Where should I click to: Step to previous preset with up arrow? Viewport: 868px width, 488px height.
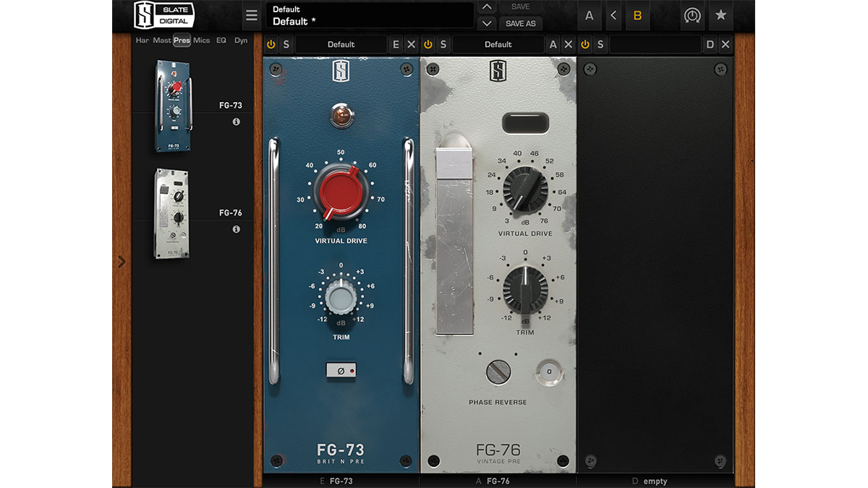pyautogui.click(x=488, y=7)
